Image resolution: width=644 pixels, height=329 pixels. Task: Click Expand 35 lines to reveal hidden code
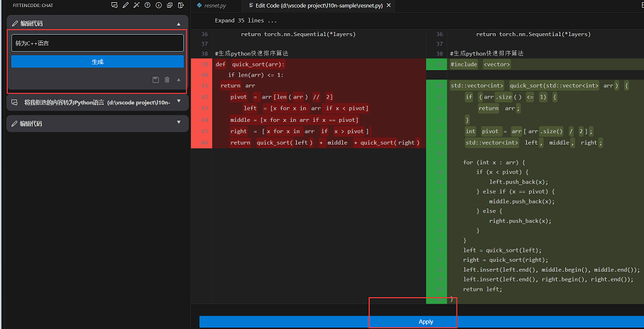tap(246, 21)
